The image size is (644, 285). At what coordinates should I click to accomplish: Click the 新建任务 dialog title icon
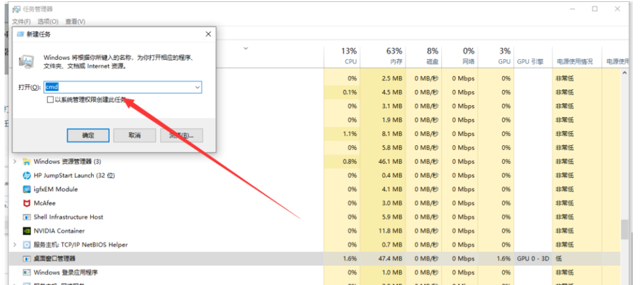pos(20,35)
